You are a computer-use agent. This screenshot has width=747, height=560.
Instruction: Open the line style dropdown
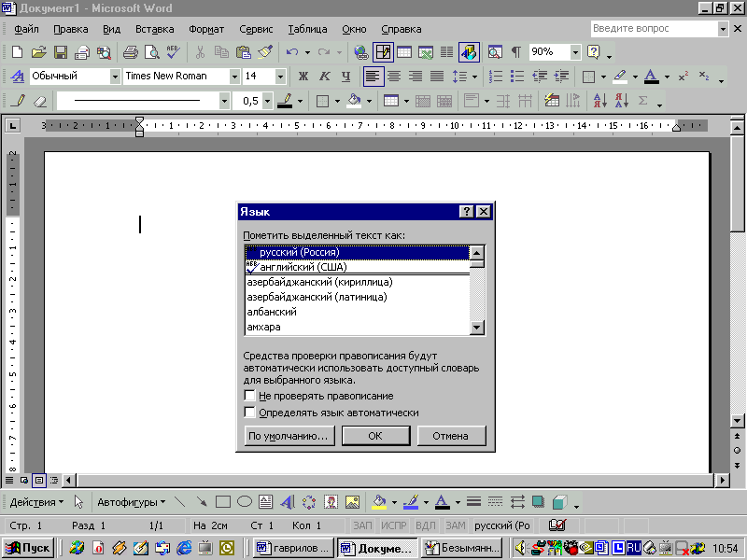pyautogui.click(x=224, y=101)
